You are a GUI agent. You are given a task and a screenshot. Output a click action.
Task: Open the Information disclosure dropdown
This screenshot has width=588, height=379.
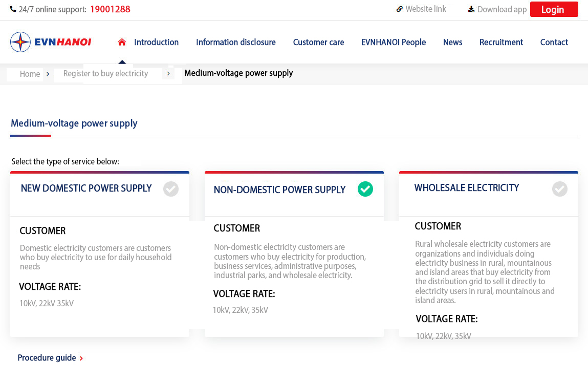[236, 42]
